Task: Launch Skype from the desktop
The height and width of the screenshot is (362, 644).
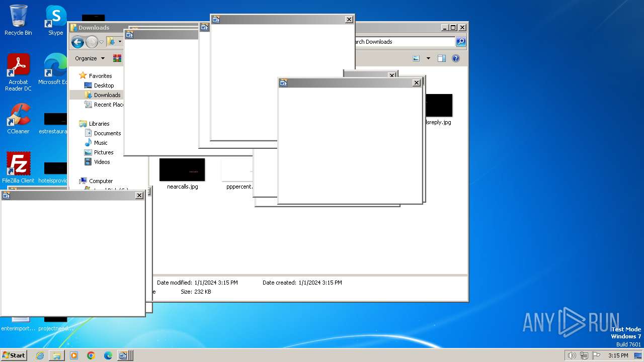Action: point(55,20)
